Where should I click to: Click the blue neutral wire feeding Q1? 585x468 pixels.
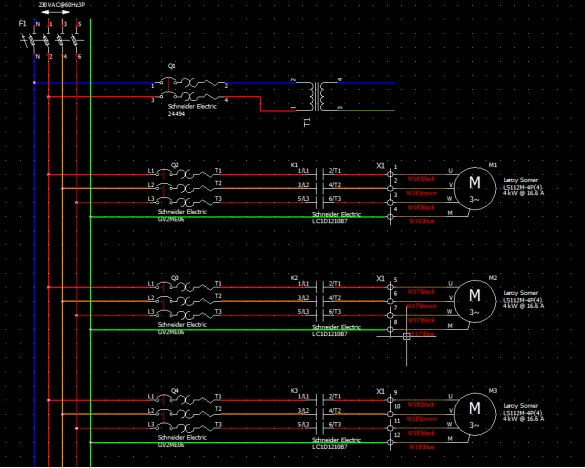pyautogui.click(x=93, y=83)
